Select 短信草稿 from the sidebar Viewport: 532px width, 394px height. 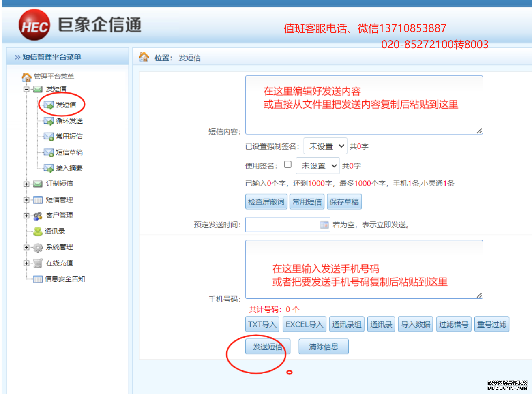(x=69, y=152)
